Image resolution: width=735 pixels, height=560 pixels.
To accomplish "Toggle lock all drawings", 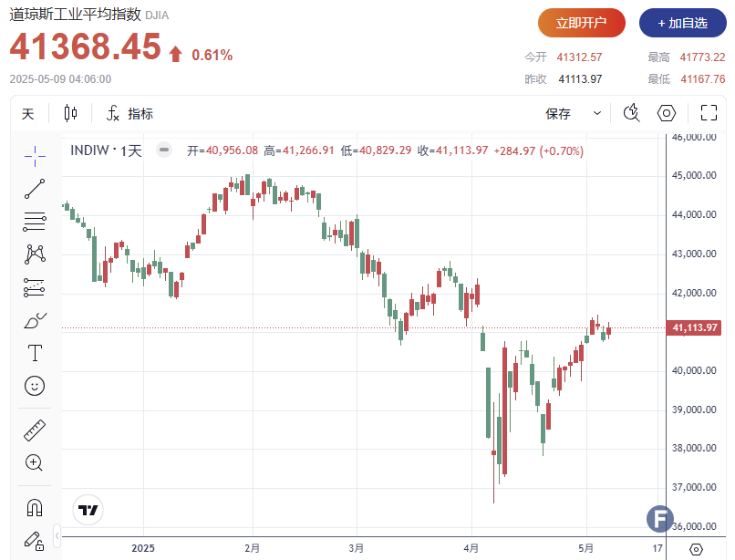I will click(x=35, y=540).
